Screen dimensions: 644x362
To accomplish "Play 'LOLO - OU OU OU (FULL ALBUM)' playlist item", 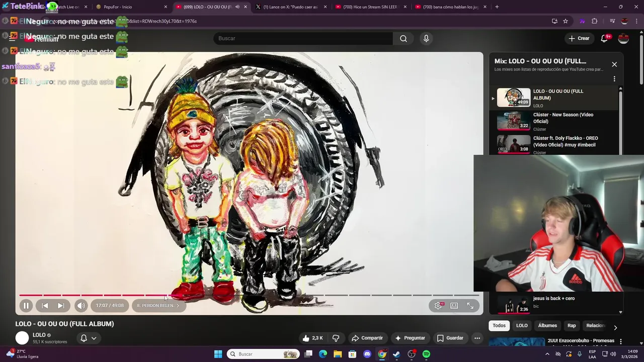I will click(553, 98).
